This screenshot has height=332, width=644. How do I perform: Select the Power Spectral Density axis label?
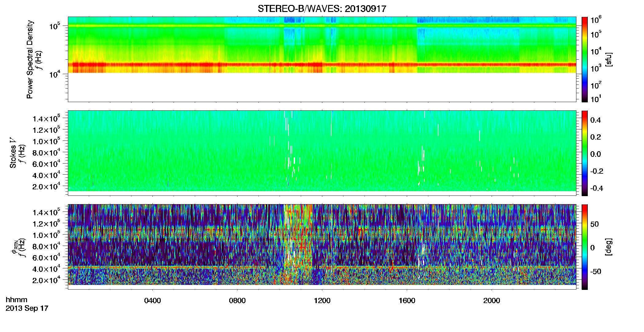[30, 59]
